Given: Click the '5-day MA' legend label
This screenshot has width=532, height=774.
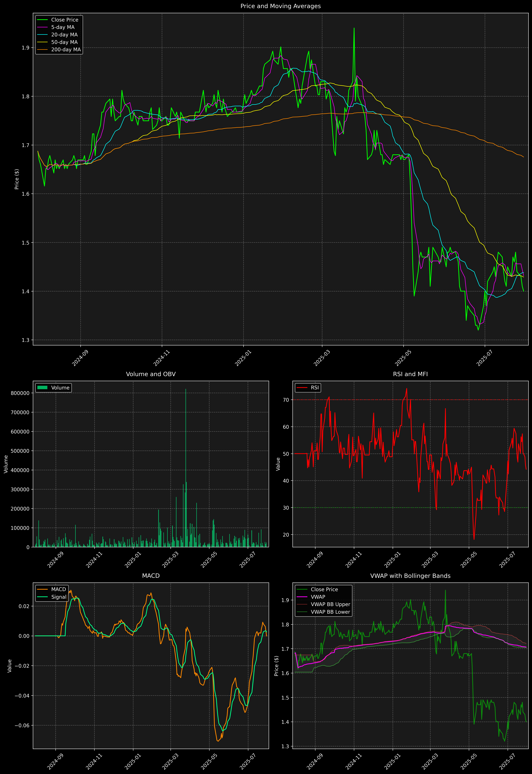Looking at the screenshot, I should click(x=63, y=27).
